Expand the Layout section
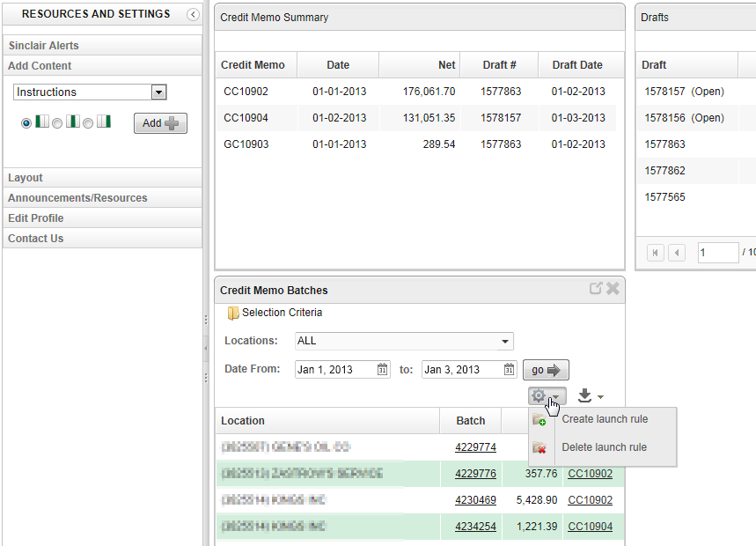This screenshot has width=756, height=546. [102, 178]
